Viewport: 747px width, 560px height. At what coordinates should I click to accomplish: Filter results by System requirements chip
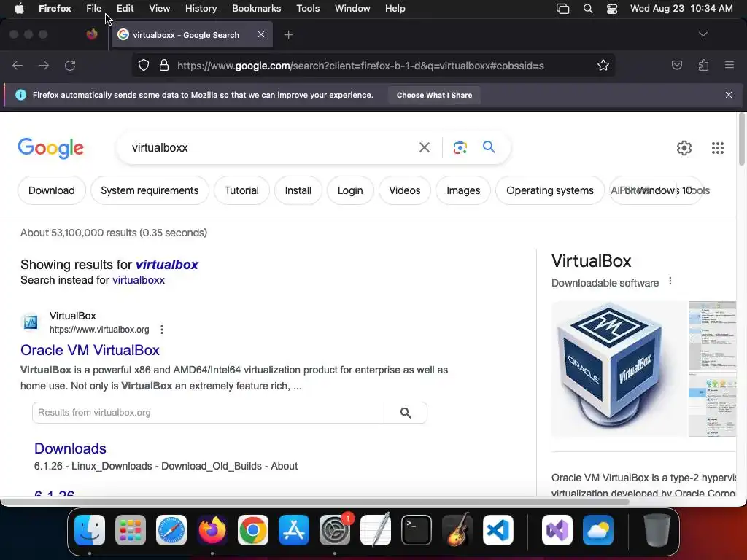pos(150,190)
